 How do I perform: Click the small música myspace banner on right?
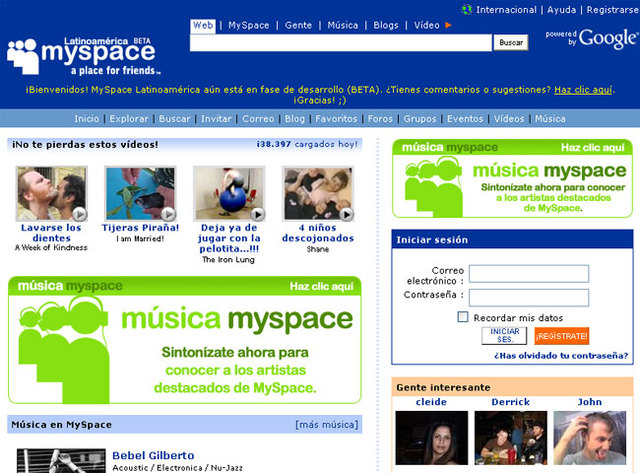512,179
